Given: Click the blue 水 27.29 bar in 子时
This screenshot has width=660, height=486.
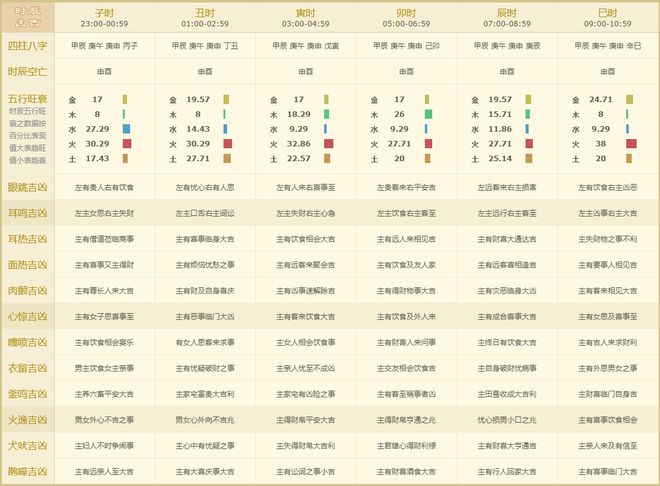Looking at the screenshot, I should 126,129.
